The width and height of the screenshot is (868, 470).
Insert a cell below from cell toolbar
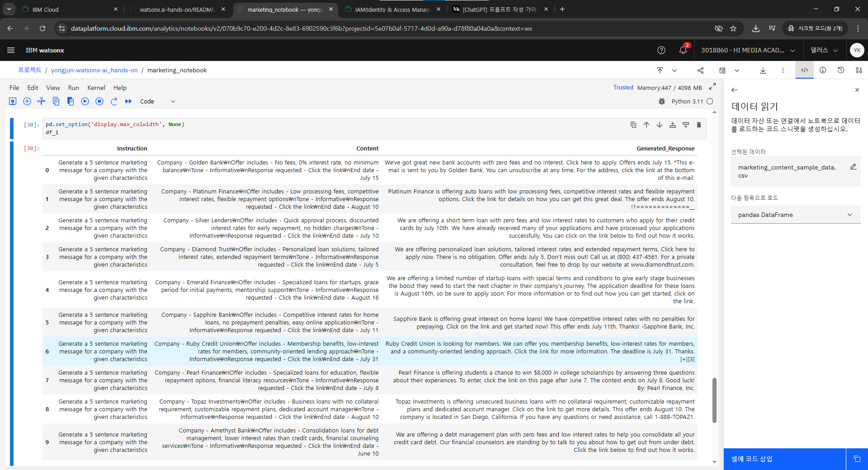pos(686,125)
